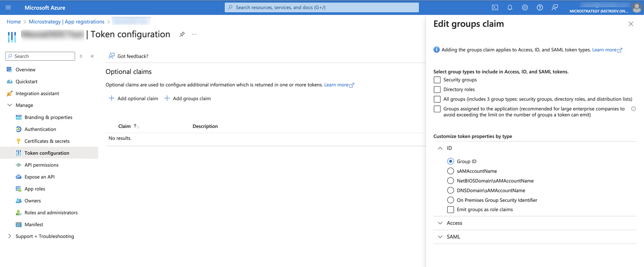
Task: Click Add optional claim
Action: pyautogui.click(x=133, y=99)
